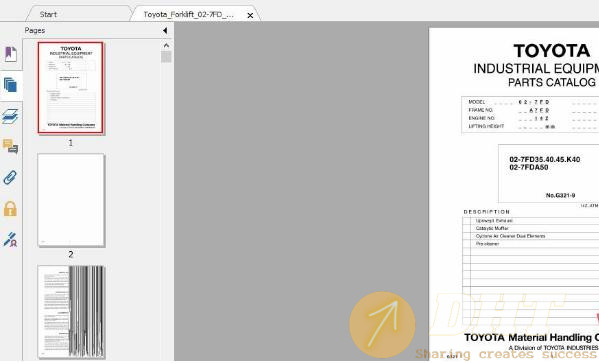
Task: Click the thumbnail scrollbar up arrow
Action: point(166,45)
